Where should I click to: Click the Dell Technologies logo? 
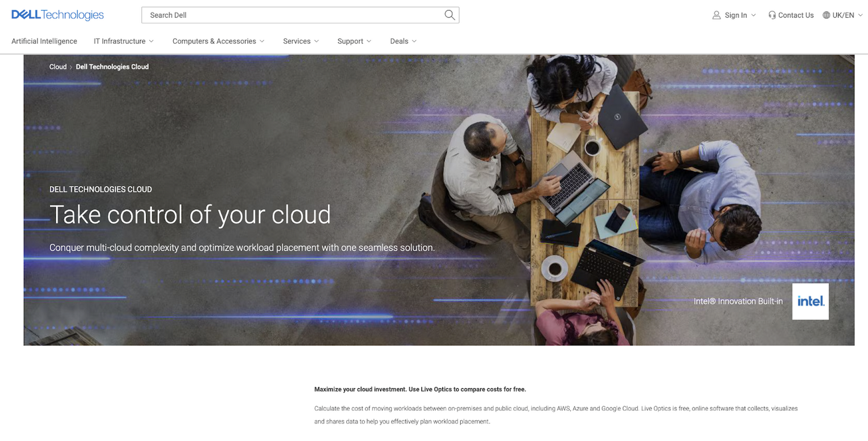pos(58,15)
